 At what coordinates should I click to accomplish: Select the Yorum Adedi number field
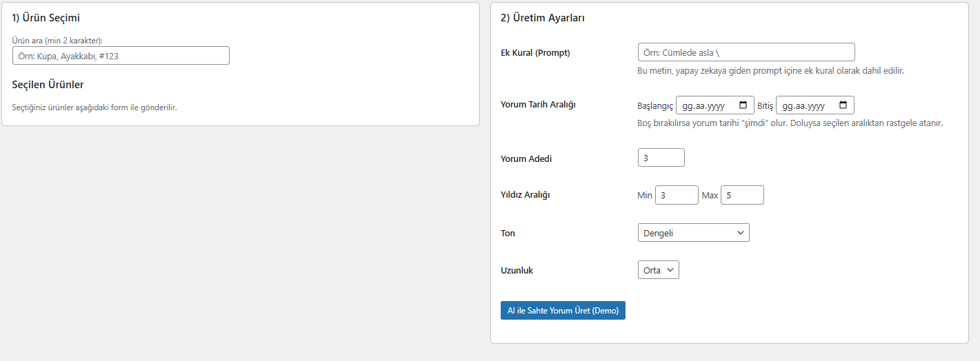coord(661,158)
